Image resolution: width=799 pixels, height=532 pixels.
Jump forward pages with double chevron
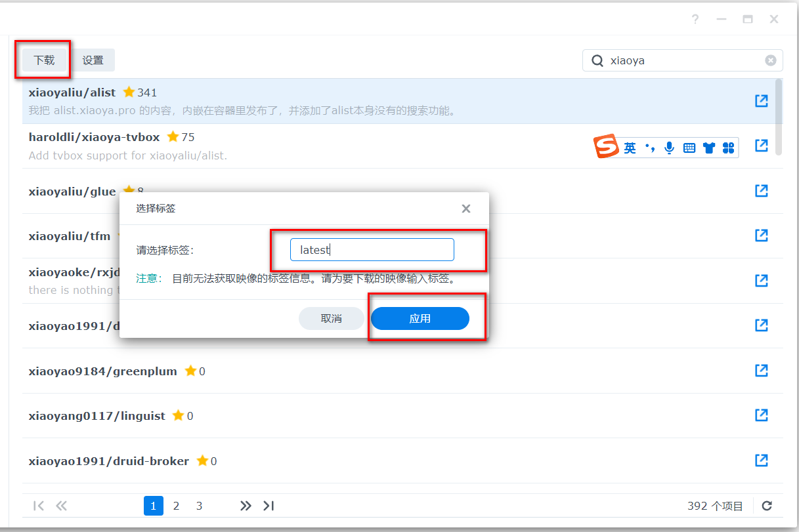tap(246, 506)
